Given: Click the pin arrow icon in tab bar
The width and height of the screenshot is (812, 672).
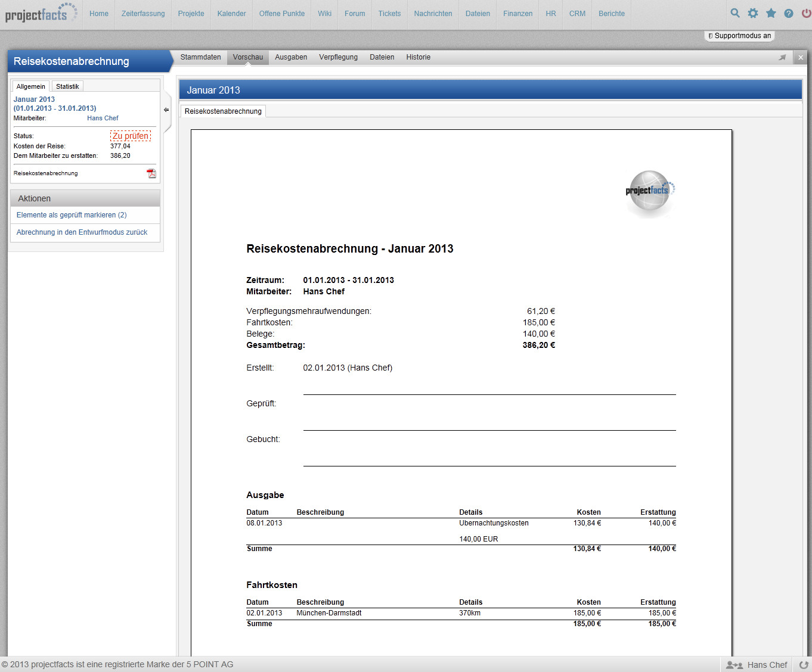Looking at the screenshot, I should click(x=782, y=58).
